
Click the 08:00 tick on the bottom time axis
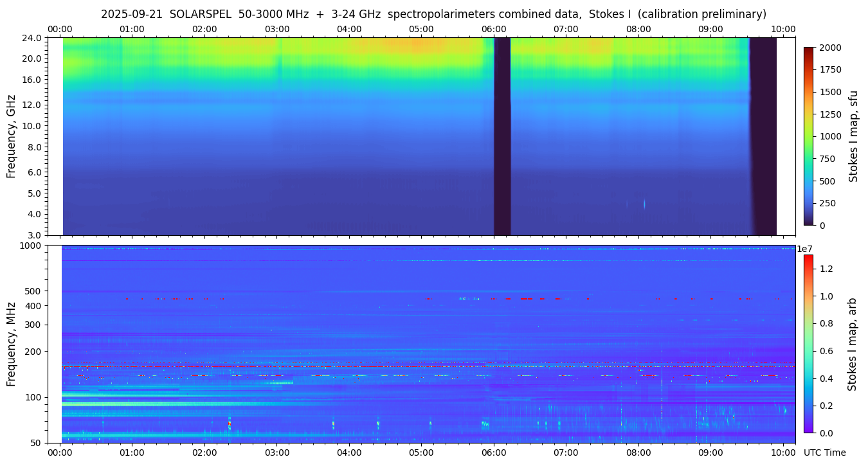(638, 453)
